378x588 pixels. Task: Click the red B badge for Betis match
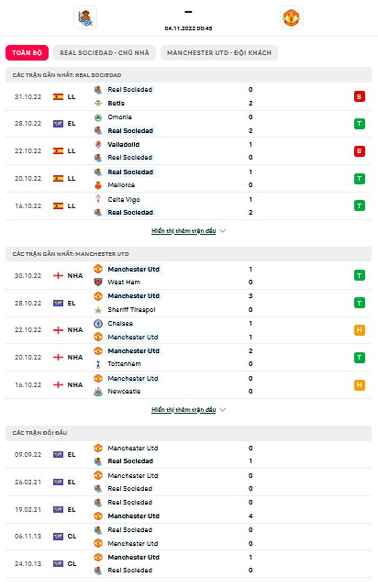click(x=359, y=96)
